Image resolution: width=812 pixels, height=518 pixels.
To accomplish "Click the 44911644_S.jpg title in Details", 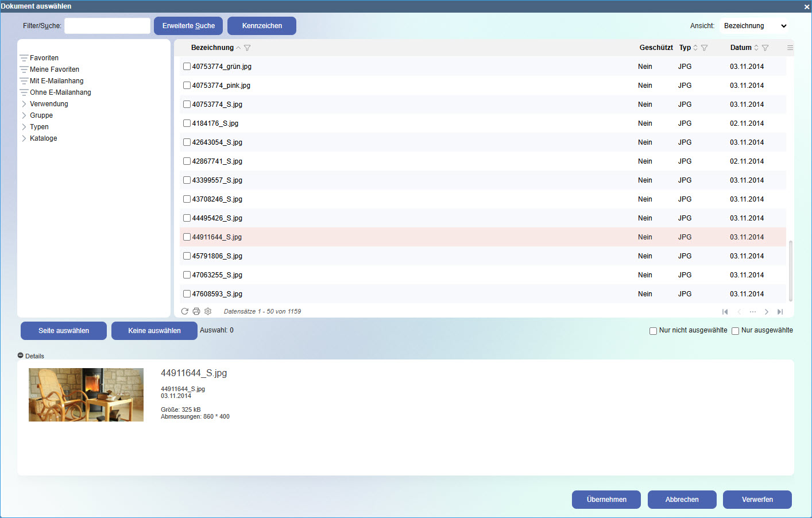I will tap(194, 373).
